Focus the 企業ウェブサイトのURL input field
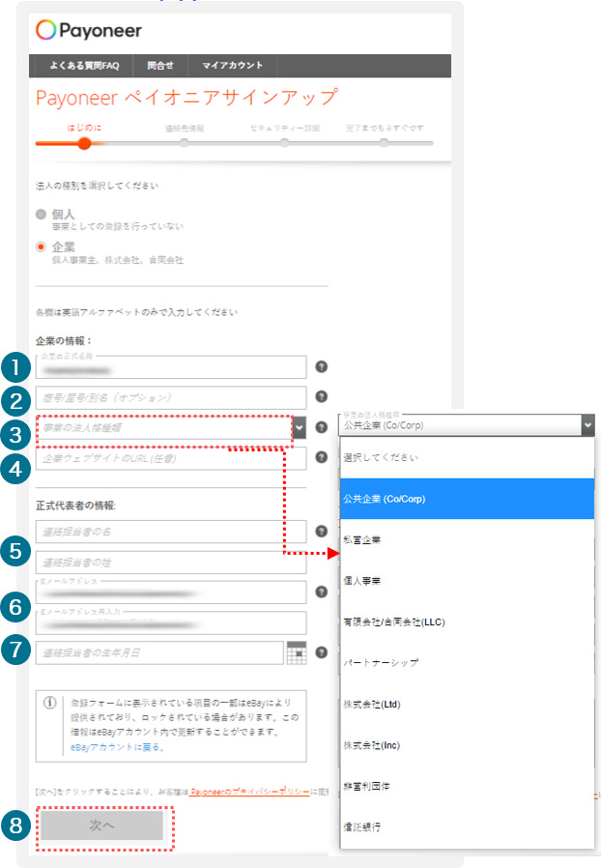Viewport: 601px width, 868px height. pos(171,458)
